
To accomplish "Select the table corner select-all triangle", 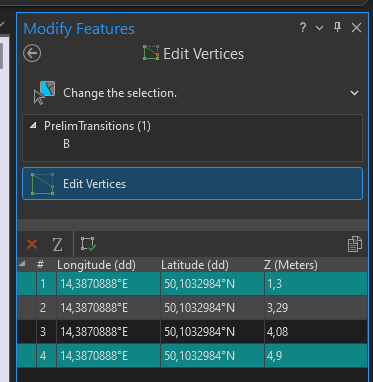I will coord(22,264).
